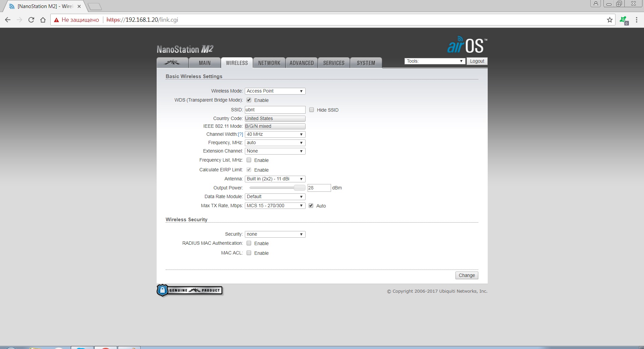Bookmark page with the star icon

(609, 20)
